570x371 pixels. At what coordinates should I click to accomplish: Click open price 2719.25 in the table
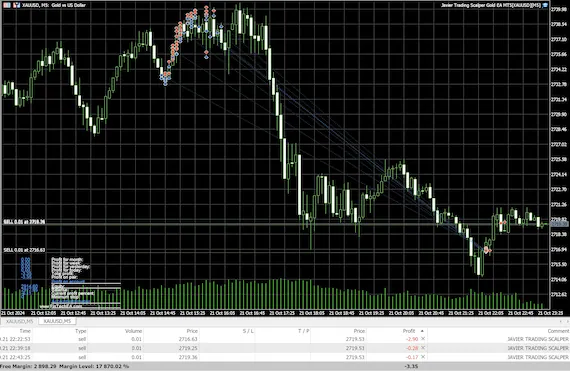[x=188, y=348]
